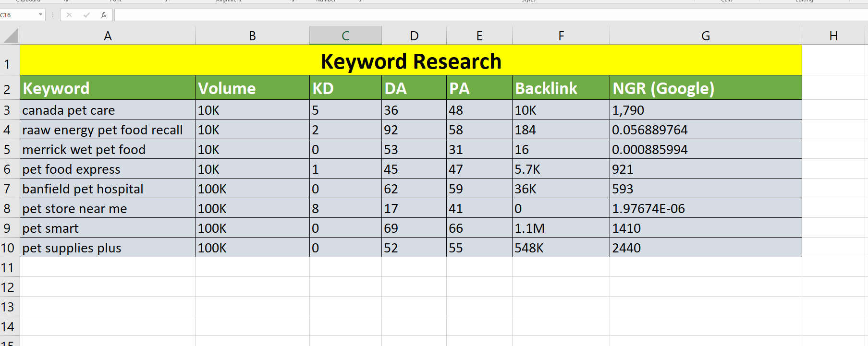Viewport: 868px width, 346px height.
Task: Select row 1 header
Action: coord(10,60)
